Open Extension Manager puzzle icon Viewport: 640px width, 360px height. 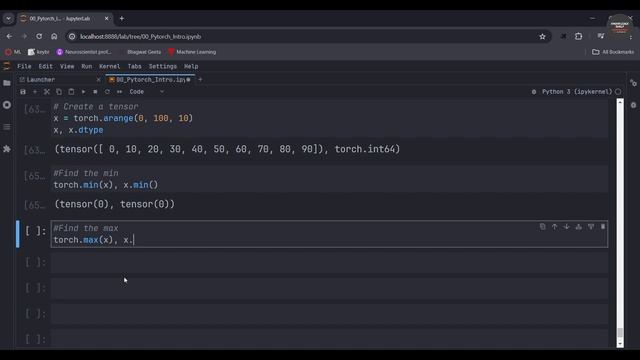[x=7, y=149]
